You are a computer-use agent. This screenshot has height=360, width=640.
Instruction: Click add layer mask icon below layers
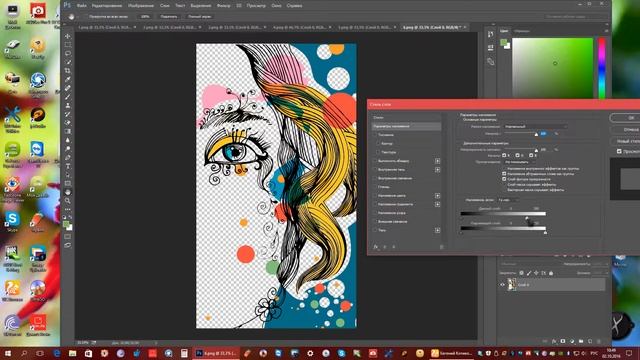pyautogui.click(x=563, y=341)
